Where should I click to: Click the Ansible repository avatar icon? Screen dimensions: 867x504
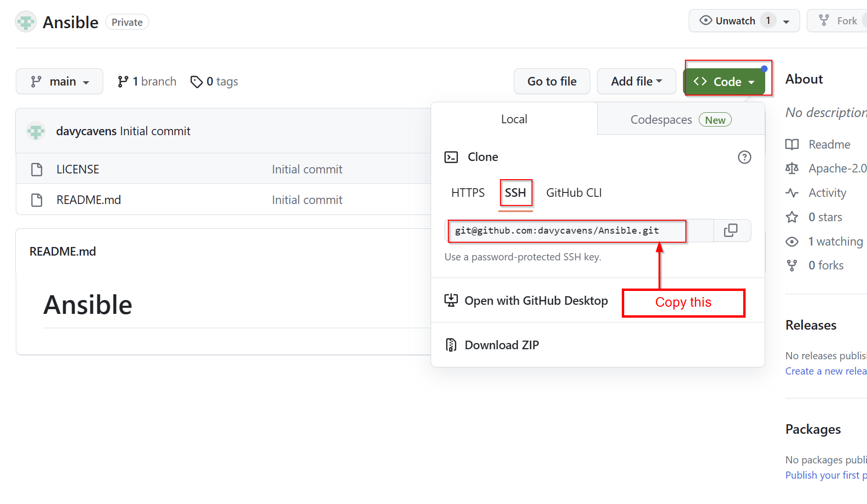(x=26, y=22)
